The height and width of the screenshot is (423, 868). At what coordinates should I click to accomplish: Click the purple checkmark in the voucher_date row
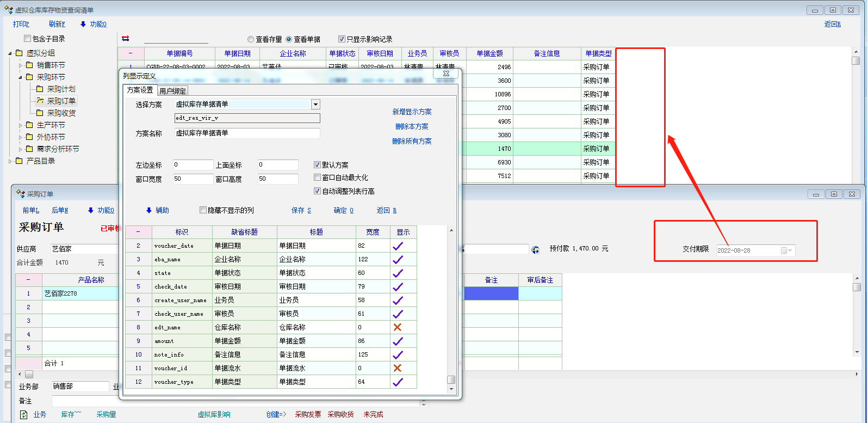pos(398,246)
